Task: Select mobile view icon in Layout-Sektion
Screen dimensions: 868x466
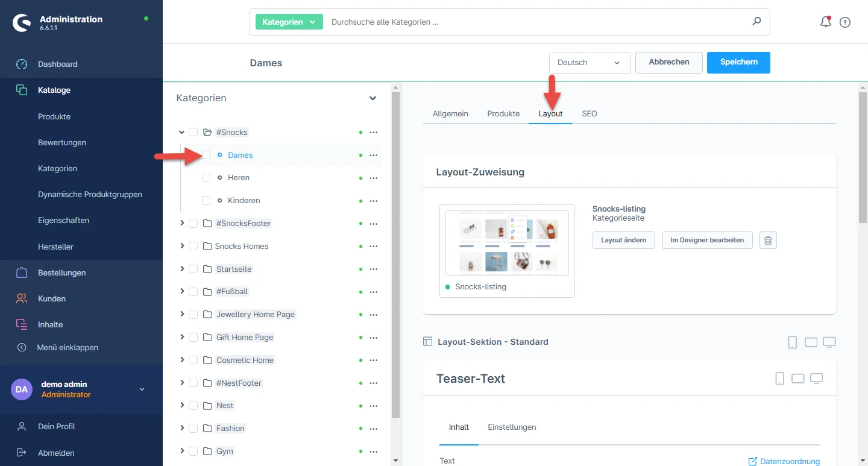Action: tap(792, 342)
